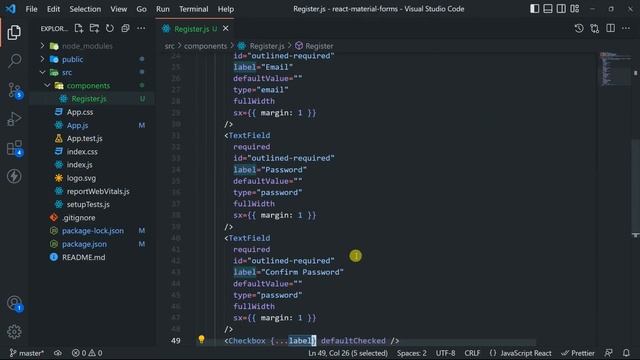This screenshot has width=640, height=360.
Task: Open notifications bell in status bar
Action: (x=626, y=353)
